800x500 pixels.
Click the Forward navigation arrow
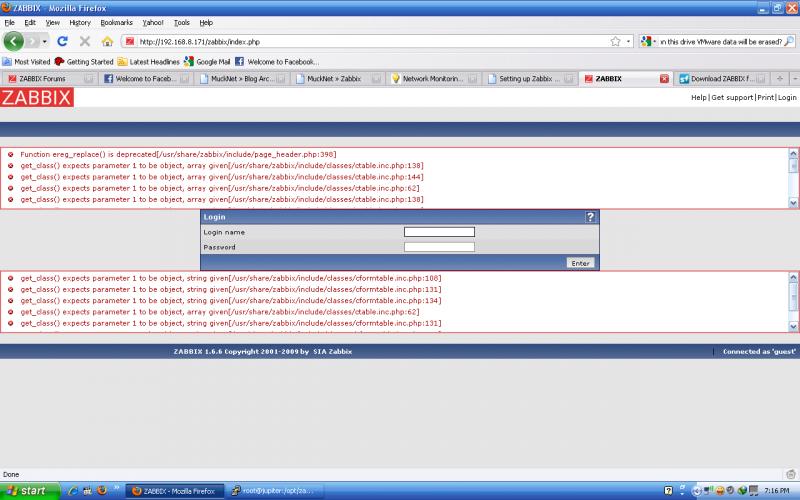[32, 41]
